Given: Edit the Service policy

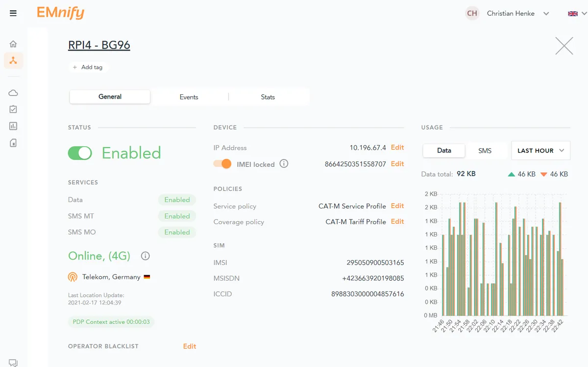Looking at the screenshot, I should [x=397, y=206].
